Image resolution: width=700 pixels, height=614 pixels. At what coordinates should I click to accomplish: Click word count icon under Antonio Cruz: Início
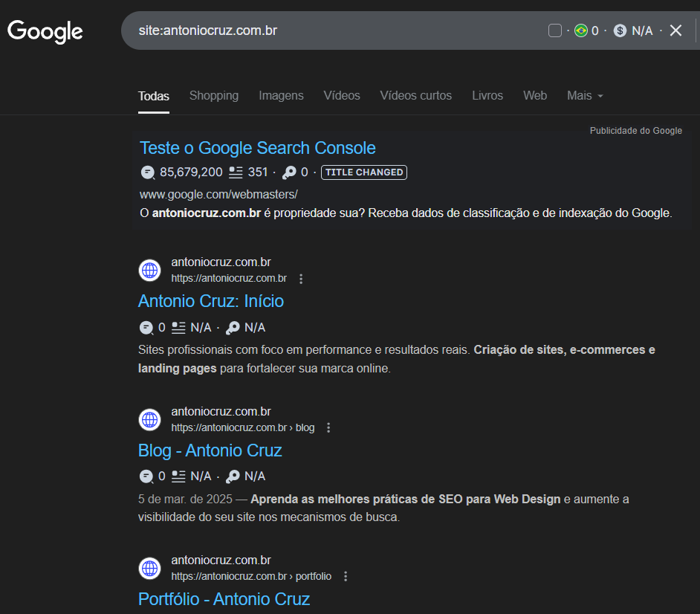(178, 328)
